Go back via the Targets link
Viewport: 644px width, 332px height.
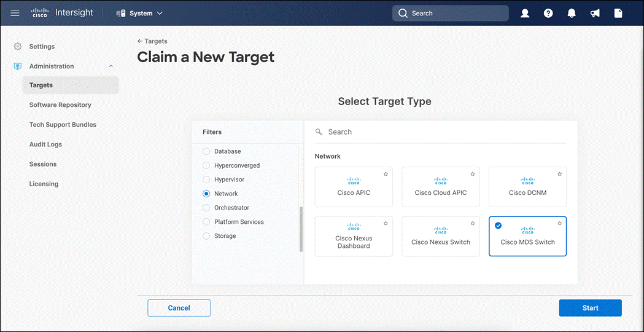click(152, 41)
